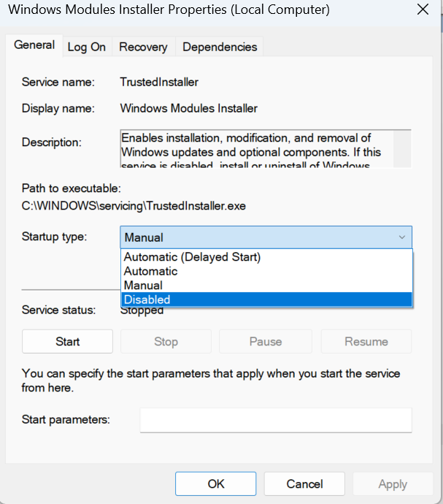
Task: Pick Manual in the dropdown list
Action: 143,285
